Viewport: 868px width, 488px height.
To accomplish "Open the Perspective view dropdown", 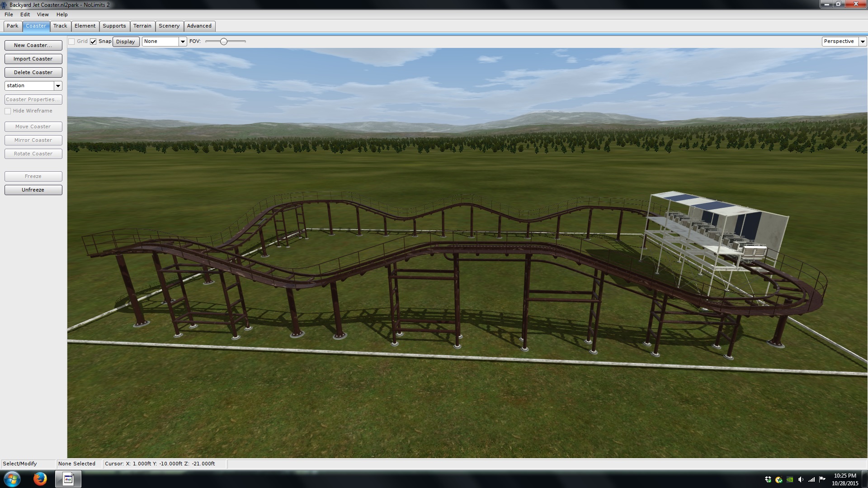I will coord(862,42).
